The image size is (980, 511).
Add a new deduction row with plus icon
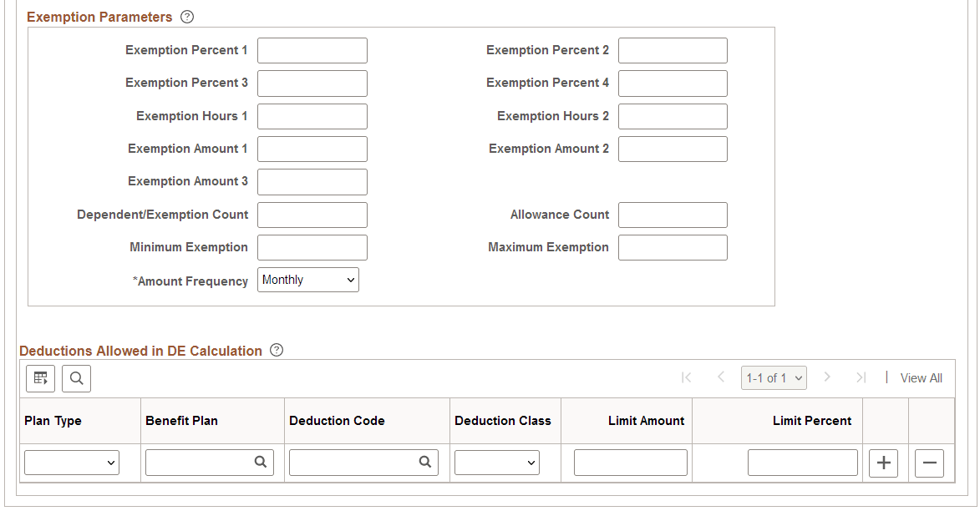click(x=883, y=462)
